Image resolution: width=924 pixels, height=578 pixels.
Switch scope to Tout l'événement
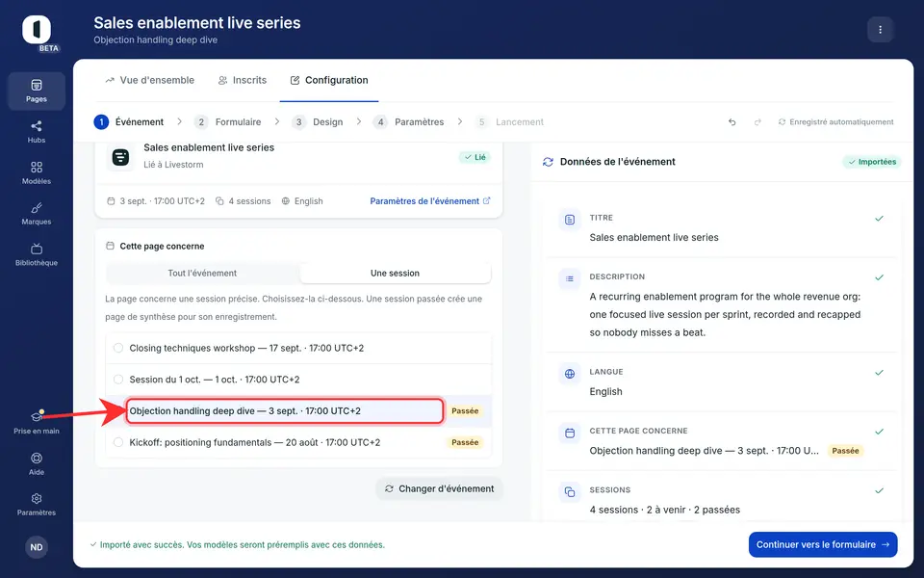(x=202, y=273)
